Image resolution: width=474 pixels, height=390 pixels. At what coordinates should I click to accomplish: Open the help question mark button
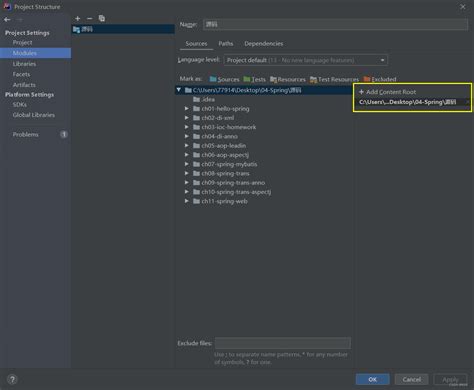coord(12,379)
